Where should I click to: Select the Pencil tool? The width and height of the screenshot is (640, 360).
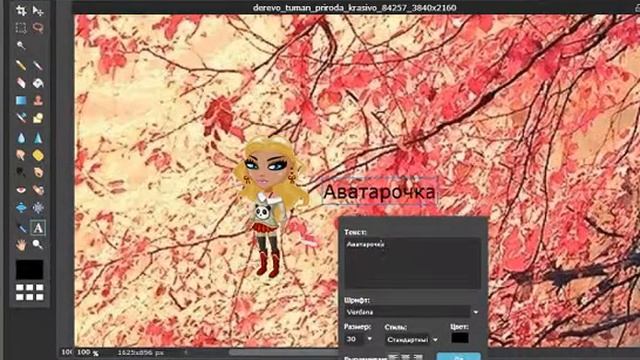(21, 65)
